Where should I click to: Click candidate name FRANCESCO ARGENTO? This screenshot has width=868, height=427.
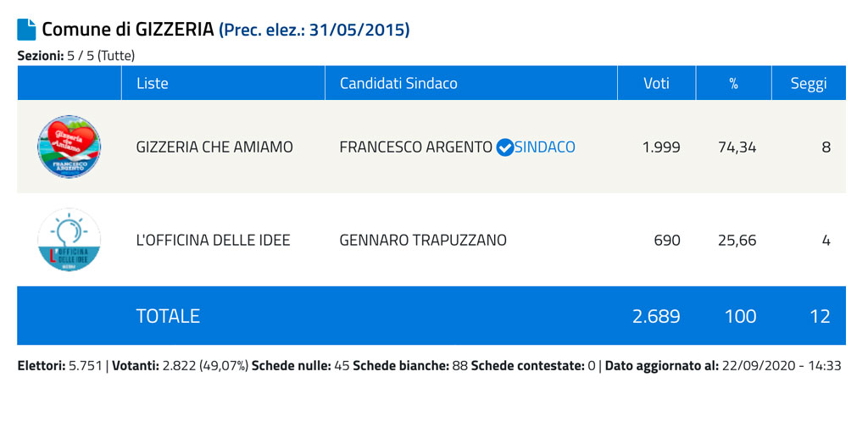coord(415,147)
